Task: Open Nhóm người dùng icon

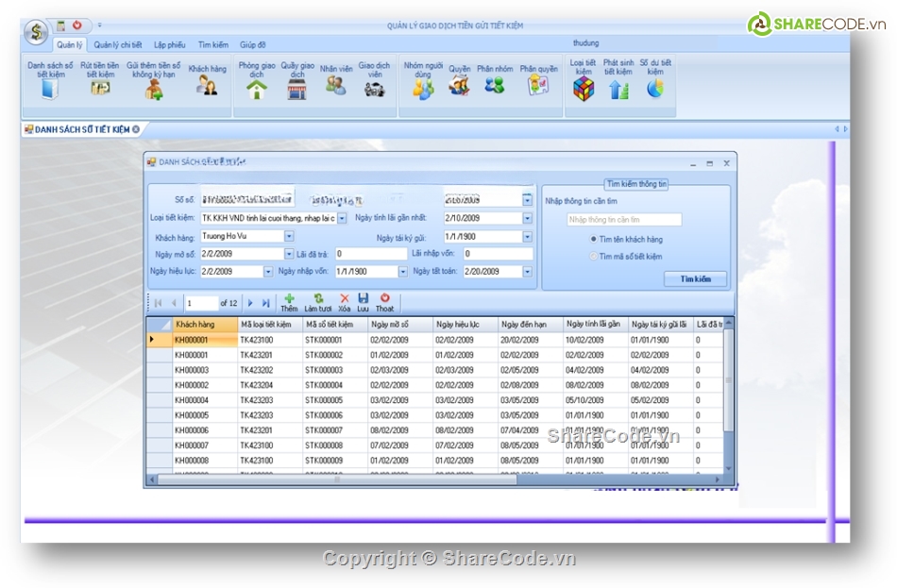Action: pos(423,90)
